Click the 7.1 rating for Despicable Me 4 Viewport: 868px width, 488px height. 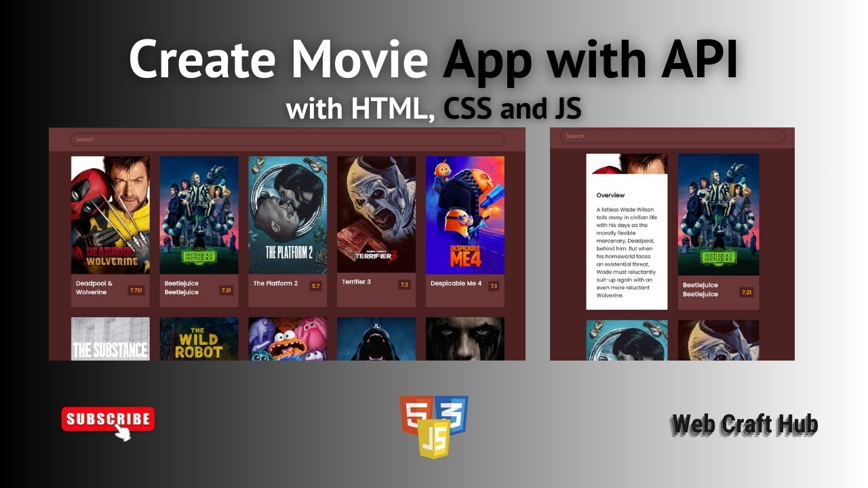[493, 286]
